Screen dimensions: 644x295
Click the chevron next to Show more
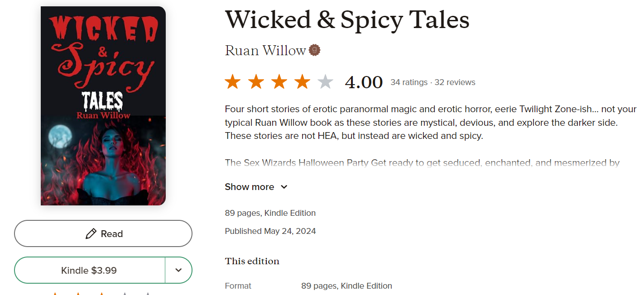coord(284,186)
